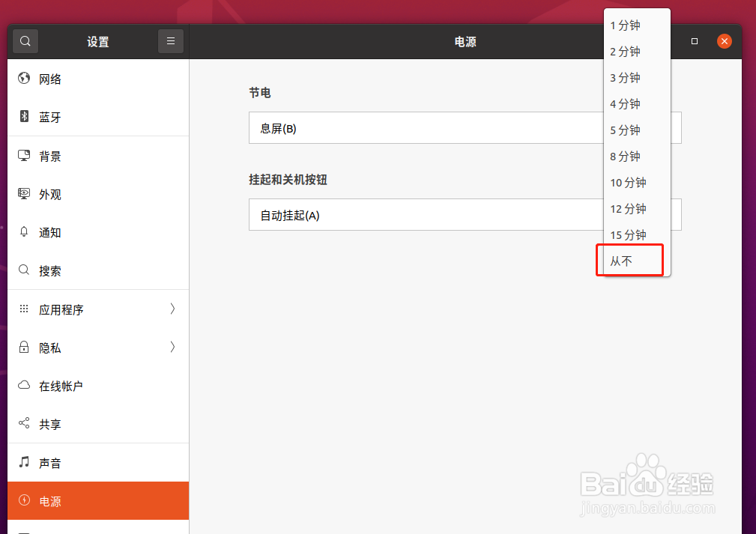Viewport: 756px width, 534px height.
Task: Go to 声音 settings
Action: (98, 463)
